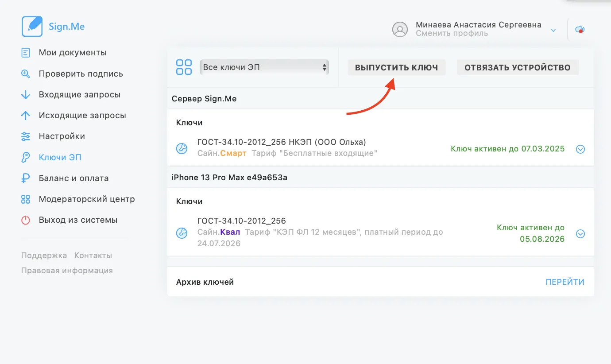Screen dimensions: 611x364
Task: Click the power icon for Выход из системы
Action: click(26, 220)
